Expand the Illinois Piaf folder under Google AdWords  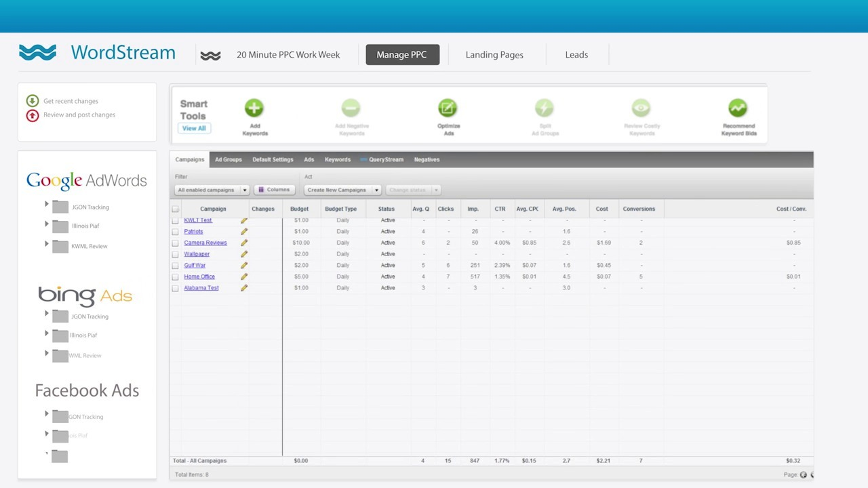47,224
